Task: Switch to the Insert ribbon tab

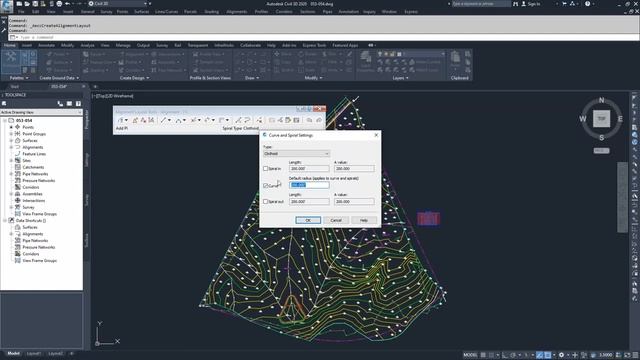Action: pyautogui.click(x=27, y=45)
